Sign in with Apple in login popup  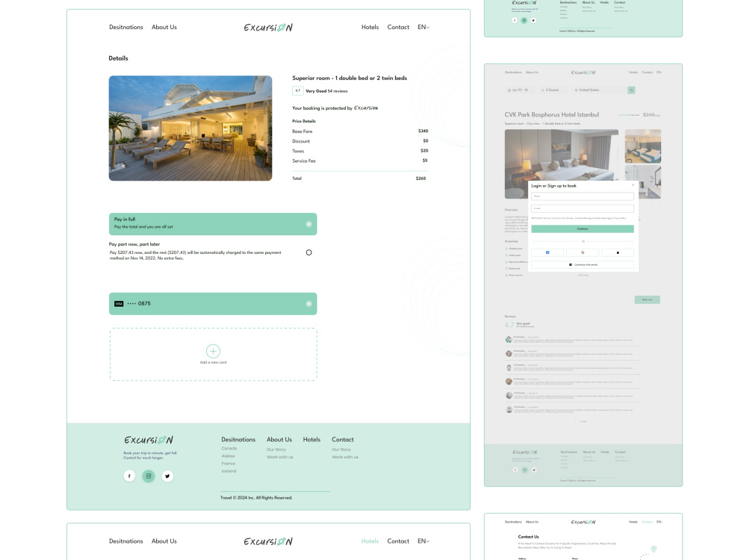(618, 252)
